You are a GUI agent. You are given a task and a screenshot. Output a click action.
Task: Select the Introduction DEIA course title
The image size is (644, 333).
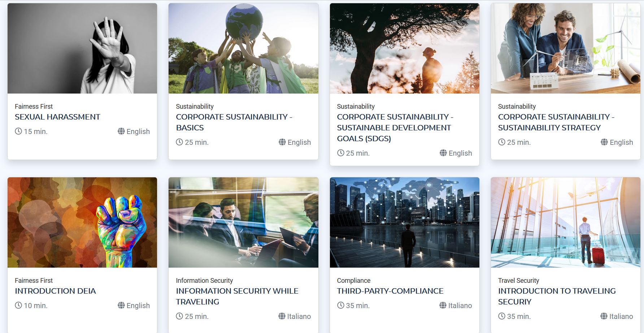click(55, 291)
